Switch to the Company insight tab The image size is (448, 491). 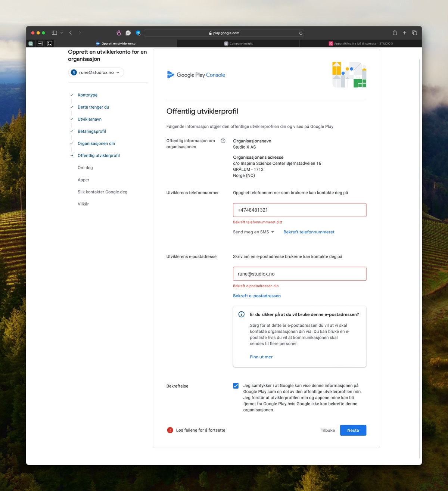[238, 43]
